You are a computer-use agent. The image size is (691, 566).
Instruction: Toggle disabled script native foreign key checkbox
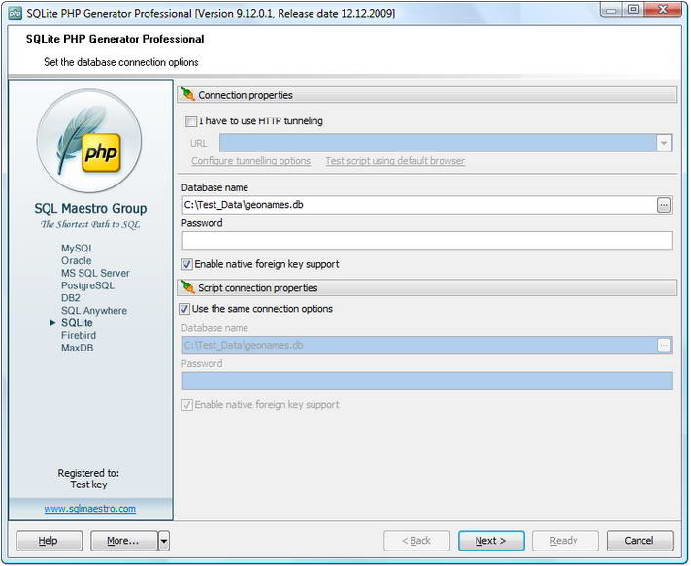187,405
